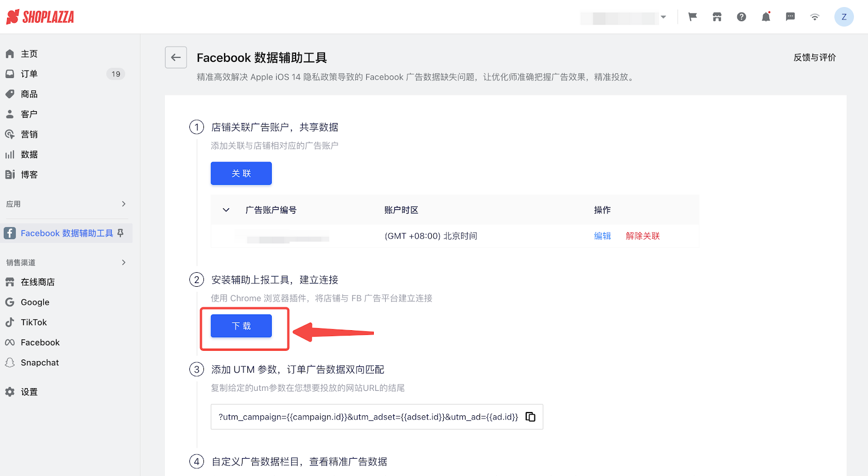This screenshot has height=476, width=868.
Task: Open the chat message icon
Action: 790,17
